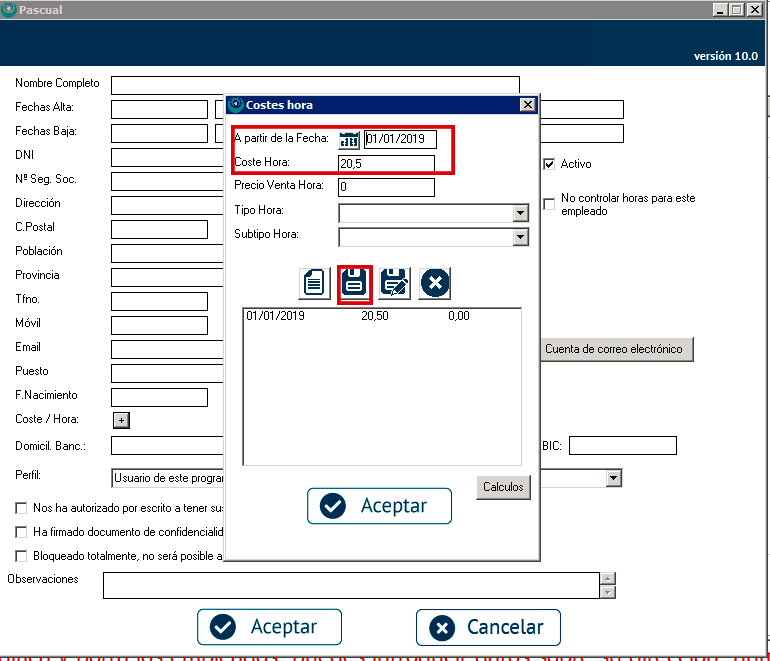Click the plus icon next to Coste / Hora
Screen dimensions: 770x661
(121, 421)
